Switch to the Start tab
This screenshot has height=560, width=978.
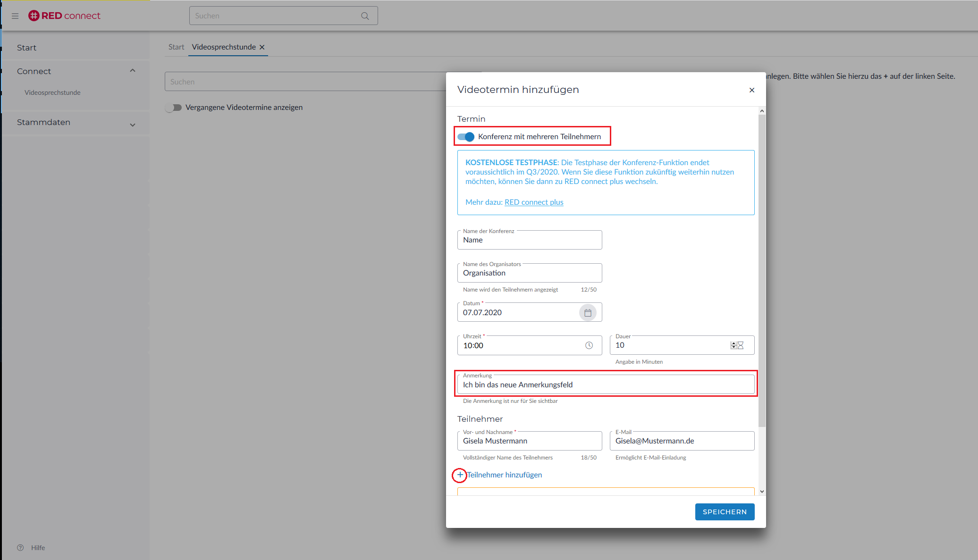tap(176, 47)
